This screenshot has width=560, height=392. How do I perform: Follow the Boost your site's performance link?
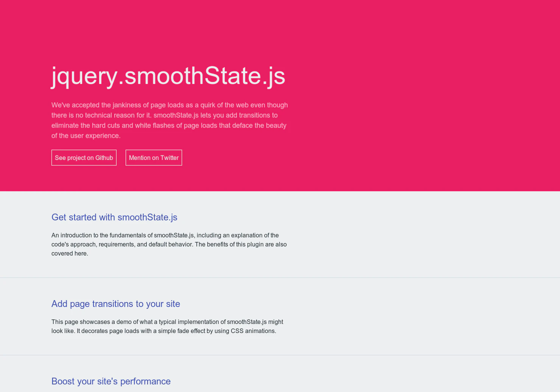coord(111,381)
